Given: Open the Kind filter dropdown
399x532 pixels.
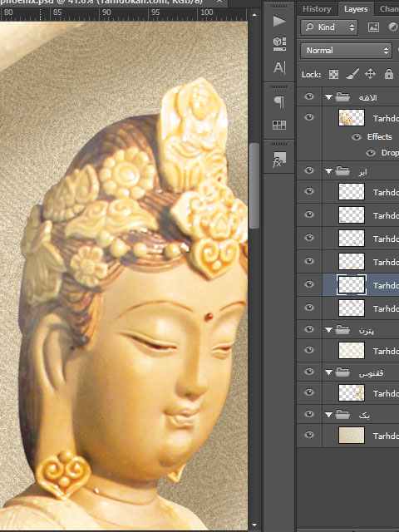Looking at the screenshot, I should tap(329, 27).
